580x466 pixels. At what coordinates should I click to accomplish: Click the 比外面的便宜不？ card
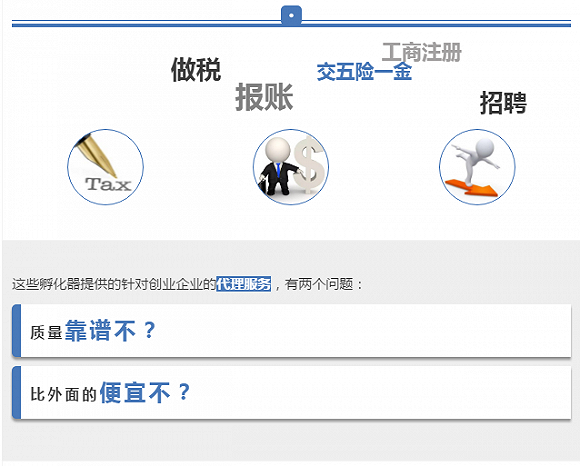291,392
